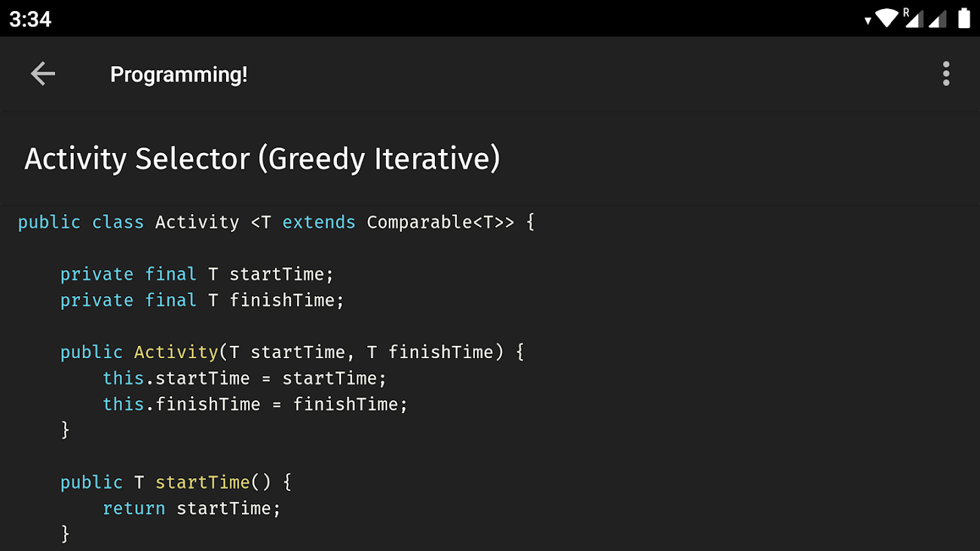The height and width of the screenshot is (551, 980).
Task: Click the yellow Activity constructor name
Action: point(176,352)
